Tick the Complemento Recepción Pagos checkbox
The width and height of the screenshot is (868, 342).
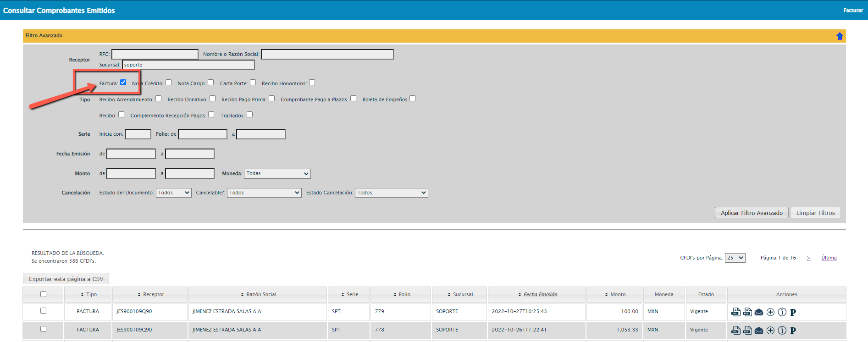[x=211, y=115]
